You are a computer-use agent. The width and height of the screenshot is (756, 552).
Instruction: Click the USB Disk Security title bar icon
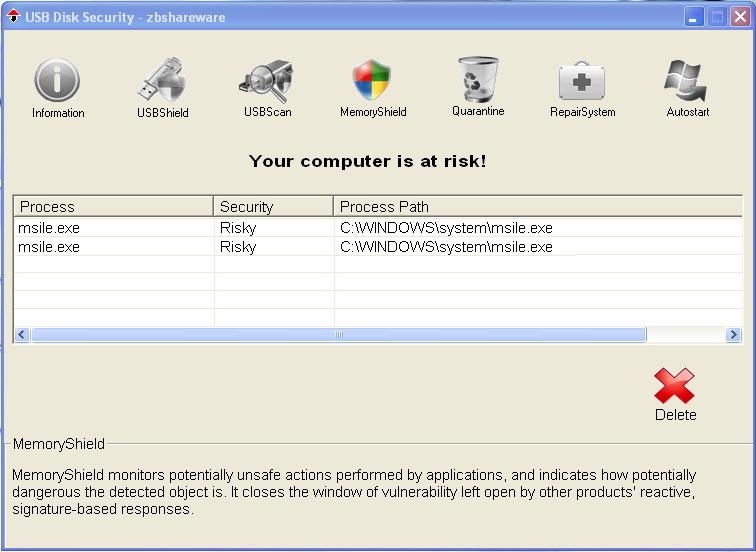(x=13, y=17)
